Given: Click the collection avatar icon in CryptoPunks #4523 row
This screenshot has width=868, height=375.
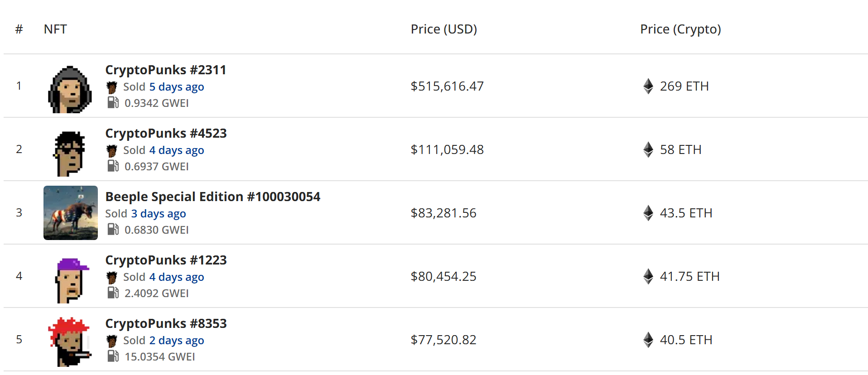Looking at the screenshot, I should click(112, 150).
